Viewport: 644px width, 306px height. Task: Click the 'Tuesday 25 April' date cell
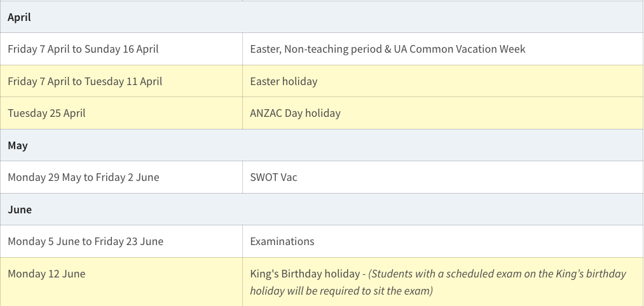(46, 113)
